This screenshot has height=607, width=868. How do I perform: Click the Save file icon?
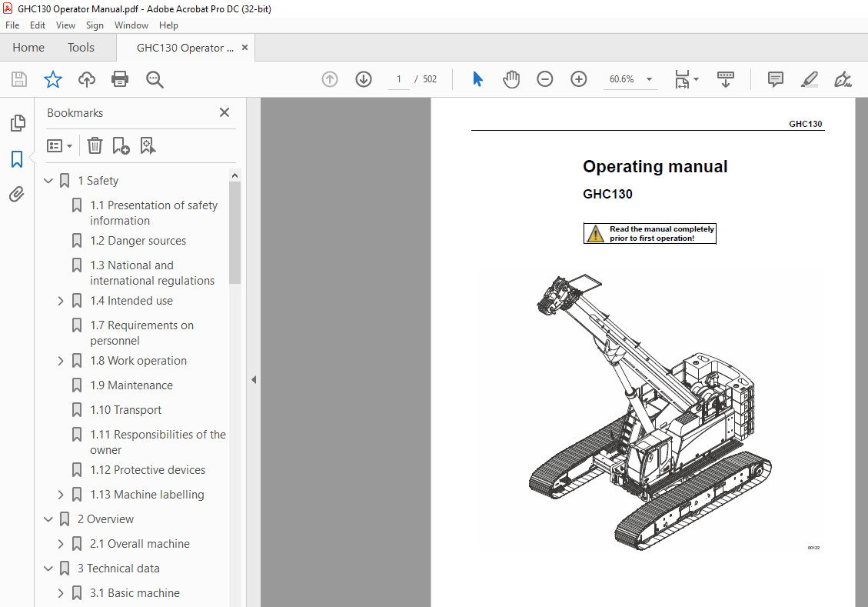(18, 79)
